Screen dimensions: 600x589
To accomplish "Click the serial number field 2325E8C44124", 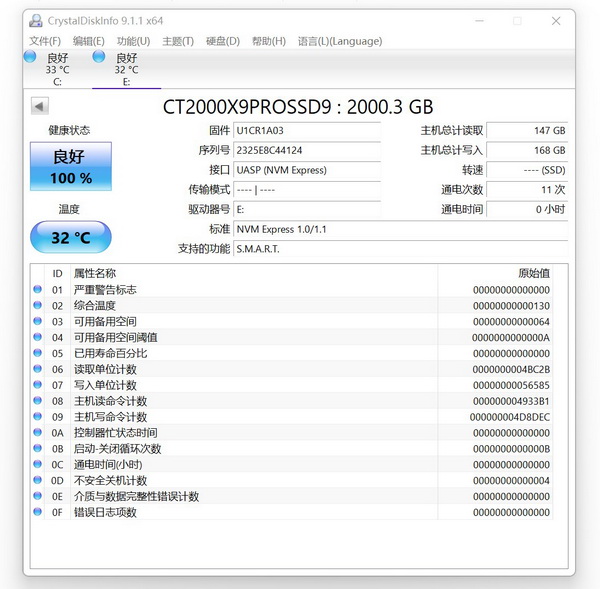I will 307,150.
